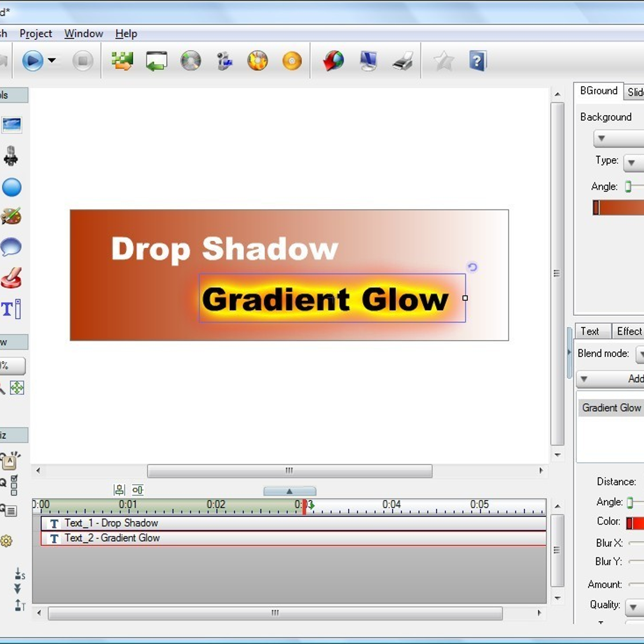Click the globe with red arrow icon
The image size is (644, 644).
click(x=334, y=61)
